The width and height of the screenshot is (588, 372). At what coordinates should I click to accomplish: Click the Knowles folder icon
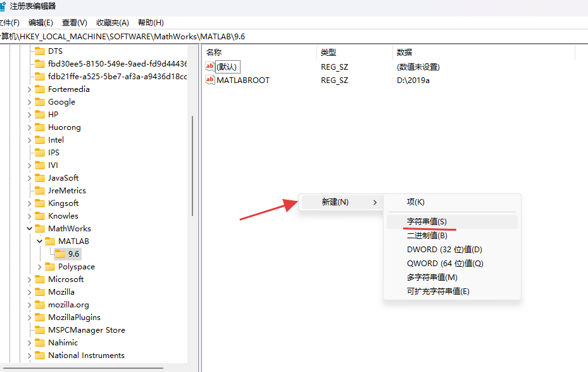[40, 216]
